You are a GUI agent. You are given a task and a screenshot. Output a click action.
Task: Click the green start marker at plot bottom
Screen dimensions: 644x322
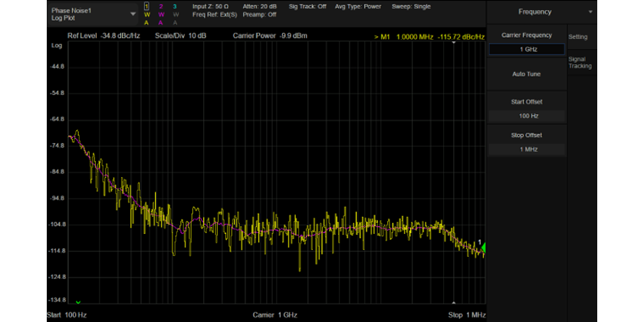[77, 302]
